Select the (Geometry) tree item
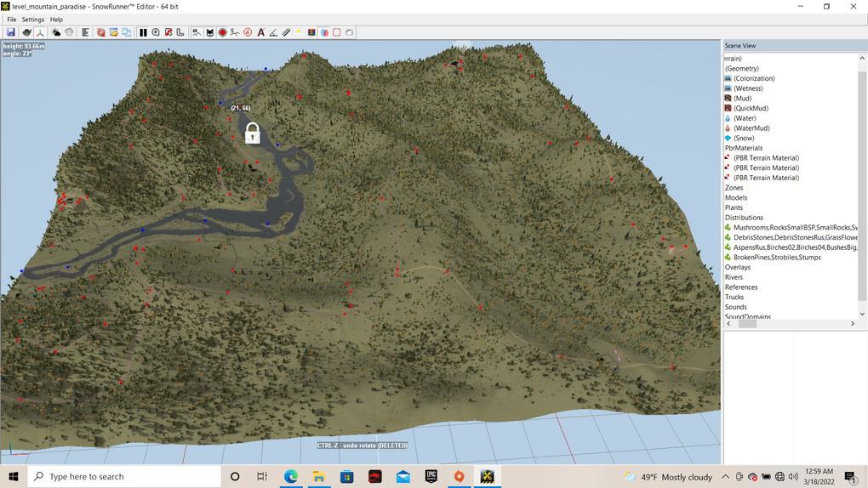The image size is (868, 488). tap(742, 69)
